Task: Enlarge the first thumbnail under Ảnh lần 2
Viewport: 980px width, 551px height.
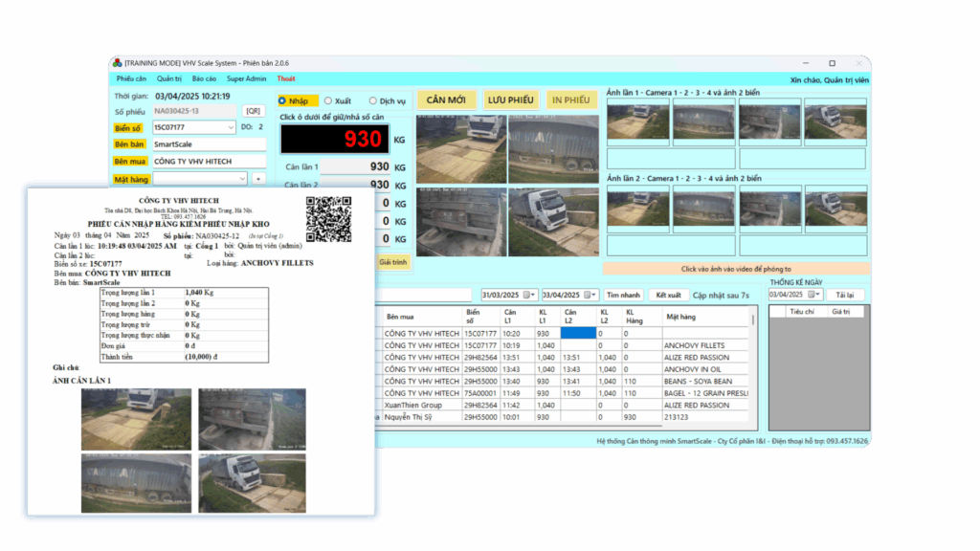Action: [637, 209]
